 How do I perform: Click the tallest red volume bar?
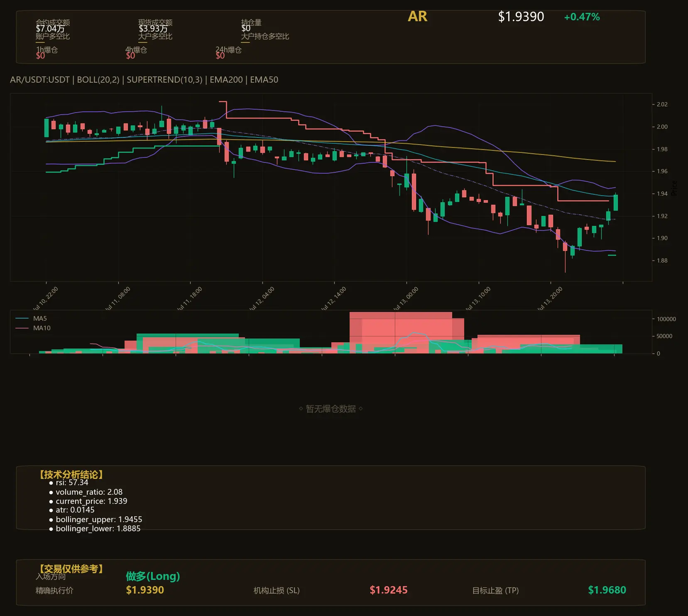pos(401,333)
